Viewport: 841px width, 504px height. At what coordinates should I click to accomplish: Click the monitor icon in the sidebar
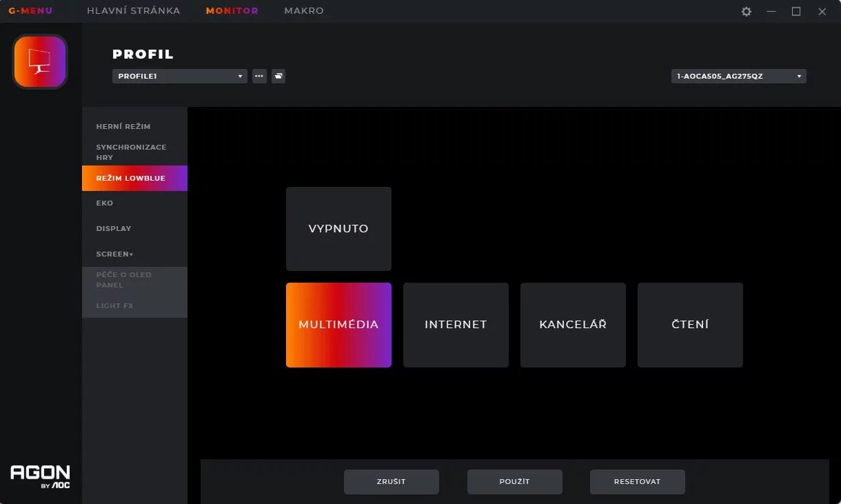(40, 61)
